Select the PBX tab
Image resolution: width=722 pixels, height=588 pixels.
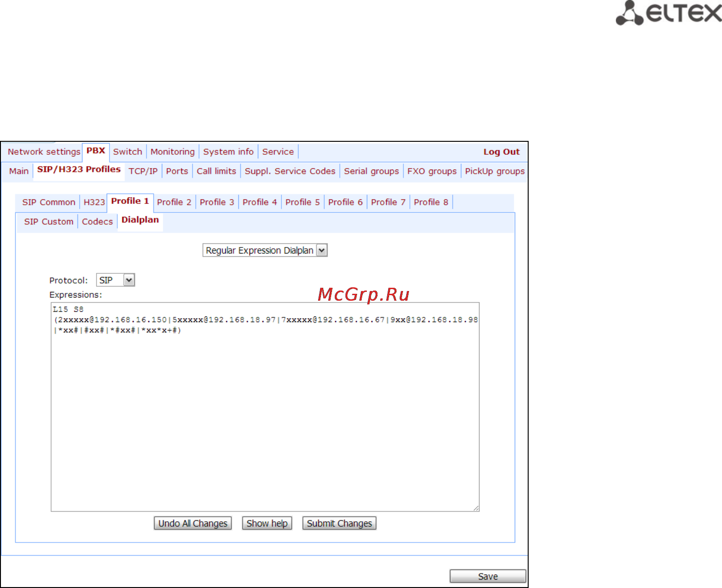coord(96,151)
